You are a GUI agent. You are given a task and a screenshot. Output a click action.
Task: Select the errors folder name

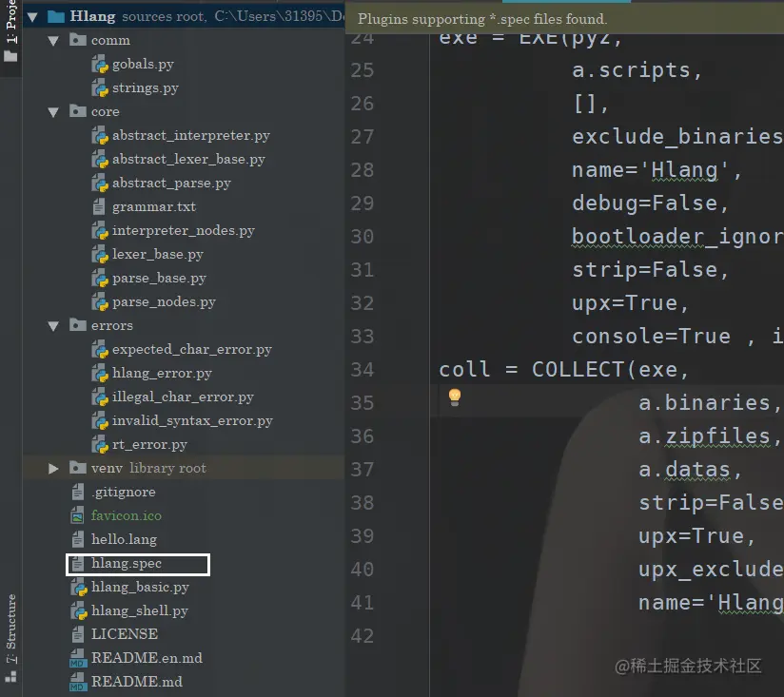(112, 326)
